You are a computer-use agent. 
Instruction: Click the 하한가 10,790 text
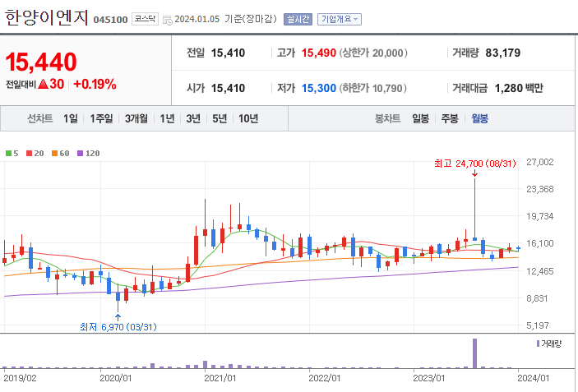click(373, 89)
